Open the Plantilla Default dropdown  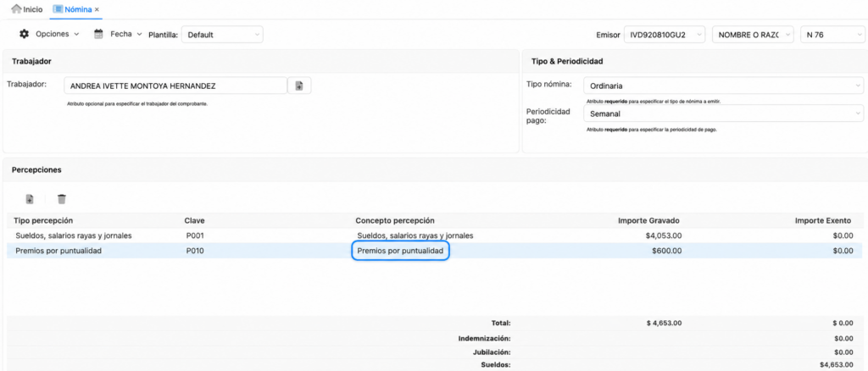pos(223,34)
